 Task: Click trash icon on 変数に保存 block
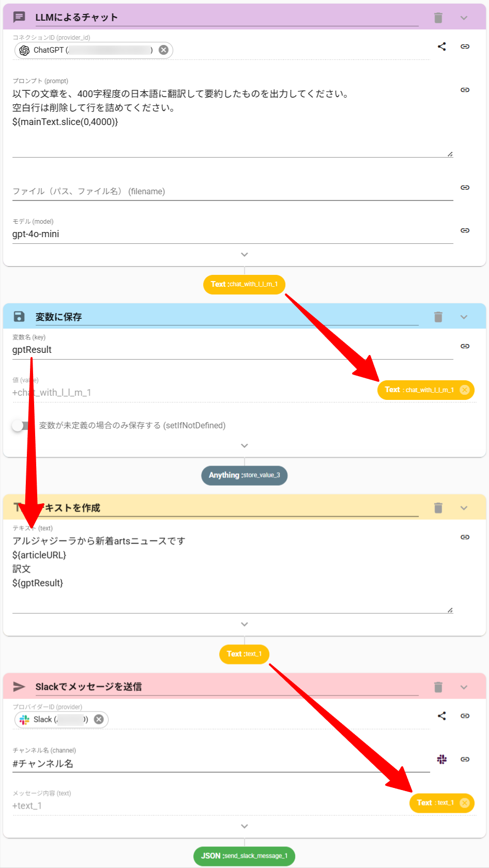[x=438, y=317]
